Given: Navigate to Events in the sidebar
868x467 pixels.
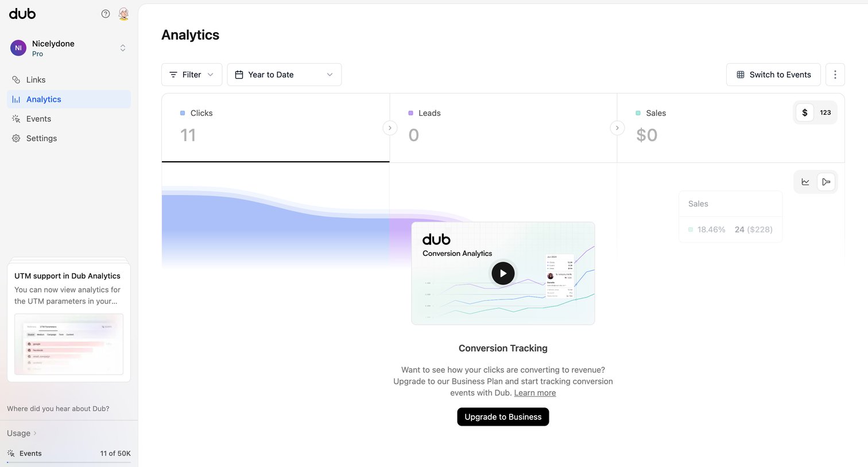Looking at the screenshot, I should [x=69, y=119].
